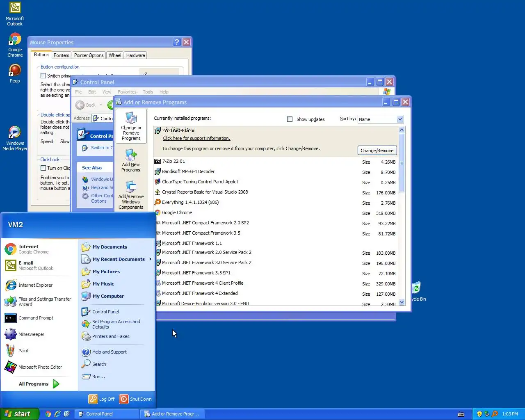Launch Microsoft Photo Editor from Start menu

click(39, 367)
